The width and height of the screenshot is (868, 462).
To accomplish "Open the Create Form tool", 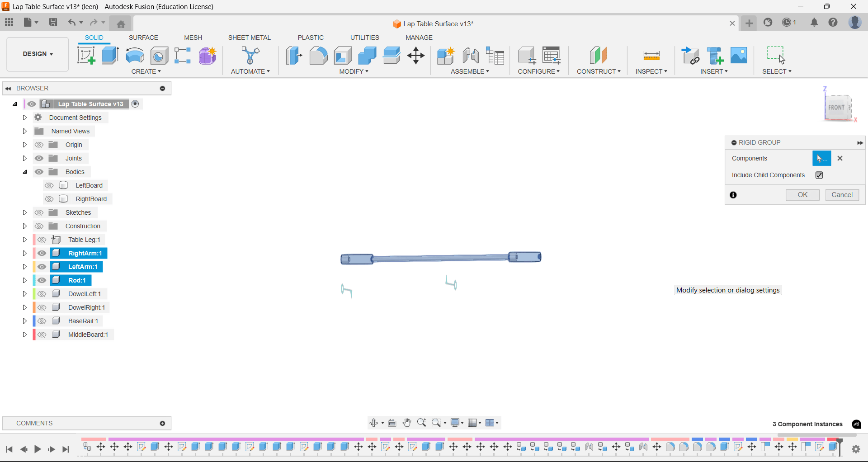I will coord(208,56).
